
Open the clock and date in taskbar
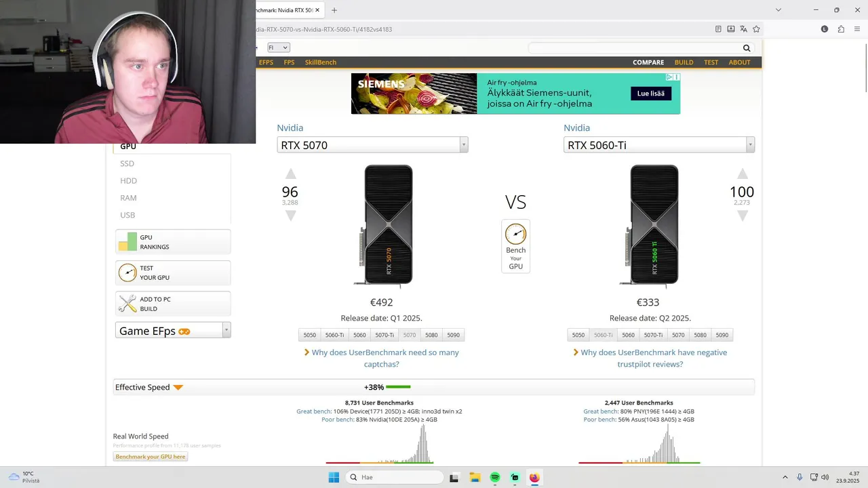[x=848, y=477]
